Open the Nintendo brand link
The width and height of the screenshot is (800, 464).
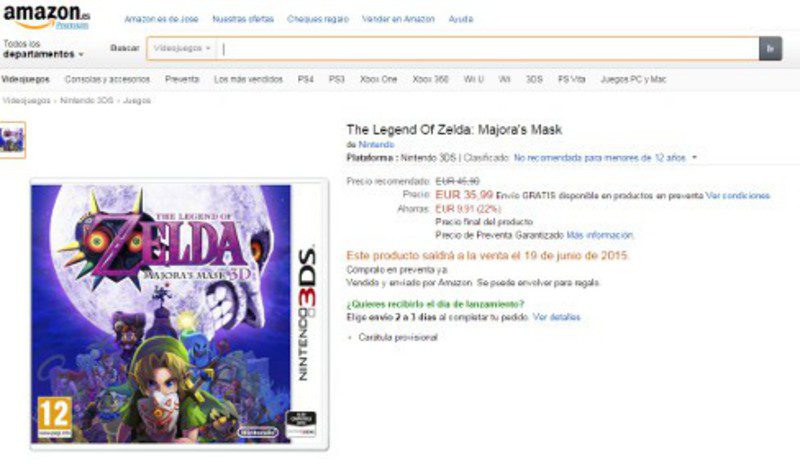pos(376,144)
